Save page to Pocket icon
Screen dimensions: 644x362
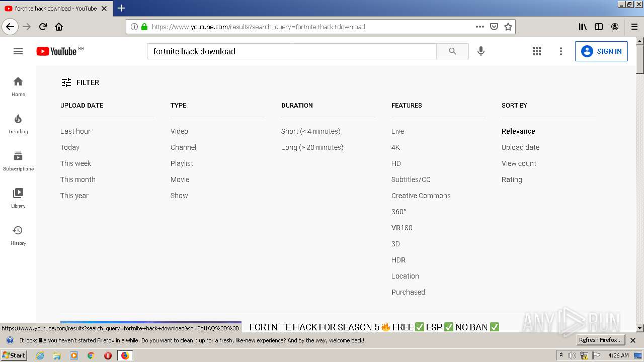494,27
